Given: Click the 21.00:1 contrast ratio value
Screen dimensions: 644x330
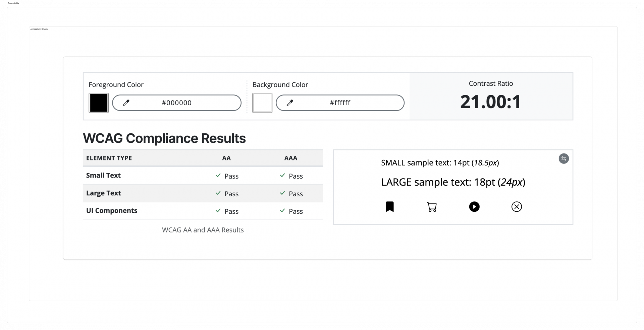Looking at the screenshot, I should (490, 102).
